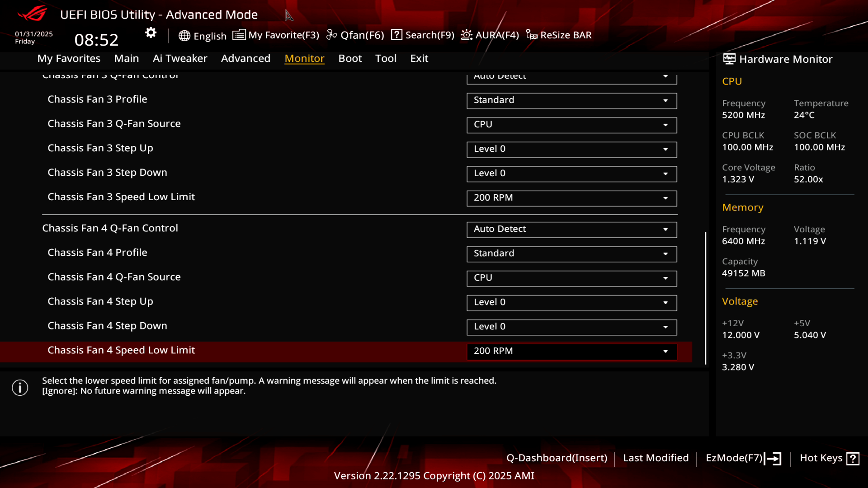
Task: Click the Q-Dashboard Insert icon
Action: click(x=557, y=458)
